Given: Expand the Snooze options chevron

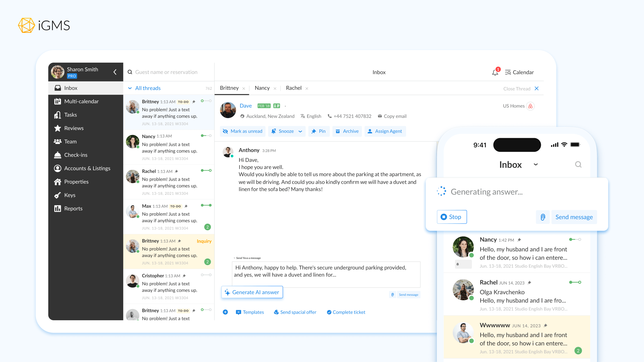Looking at the screenshot, I should pos(300,131).
